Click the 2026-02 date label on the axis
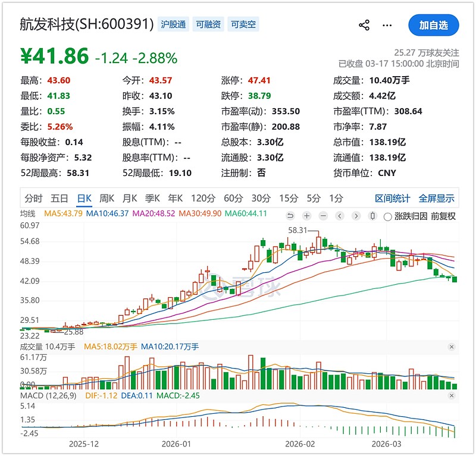This screenshot has width=476, height=456. pyautogui.click(x=300, y=444)
